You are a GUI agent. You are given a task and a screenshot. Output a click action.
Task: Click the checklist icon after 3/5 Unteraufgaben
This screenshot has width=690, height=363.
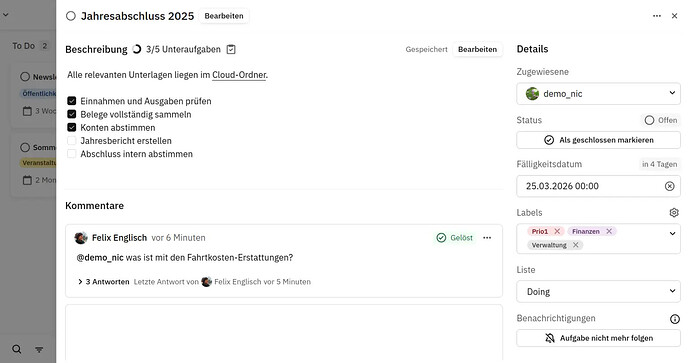(x=231, y=49)
